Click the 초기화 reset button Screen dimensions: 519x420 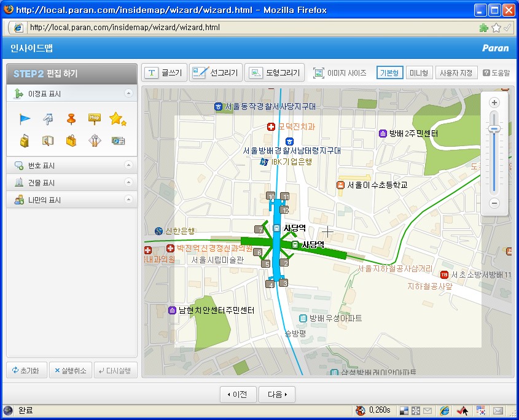26,370
